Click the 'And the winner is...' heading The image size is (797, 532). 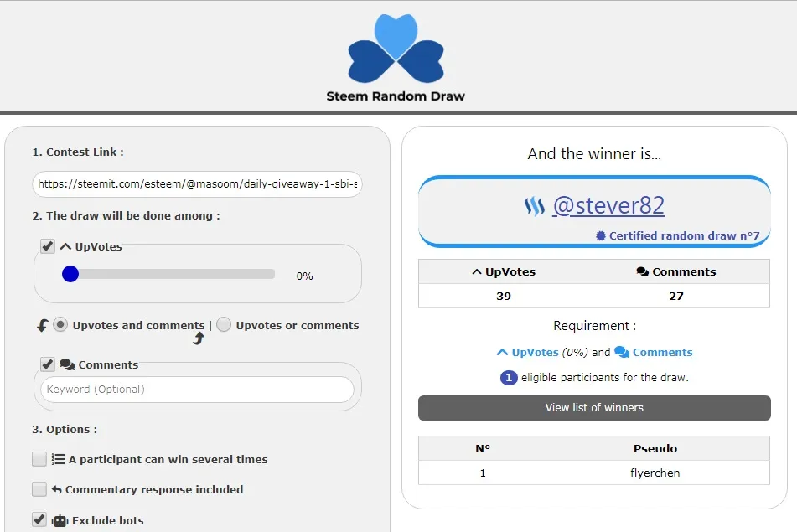(594, 153)
